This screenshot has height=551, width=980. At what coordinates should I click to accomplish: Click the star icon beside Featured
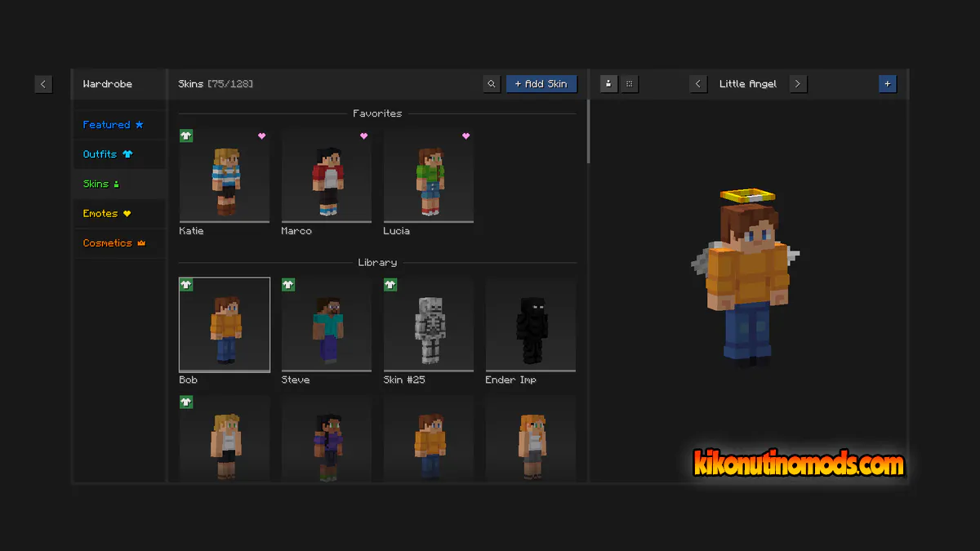pyautogui.click(x=139, y=125)
